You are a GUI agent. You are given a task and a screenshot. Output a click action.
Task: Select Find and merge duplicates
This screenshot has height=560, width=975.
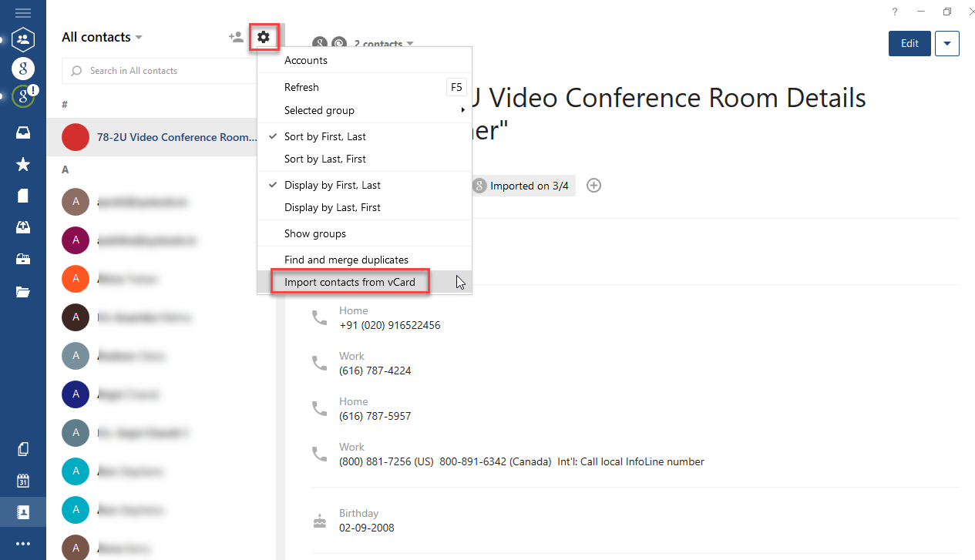point(364,260)
